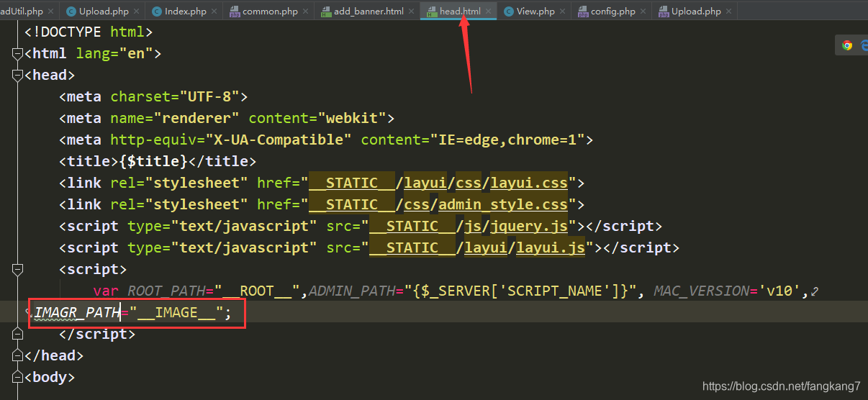Click the closing </title> tag
The width and height of the screenshot is (868, 400).
[222, 161]
